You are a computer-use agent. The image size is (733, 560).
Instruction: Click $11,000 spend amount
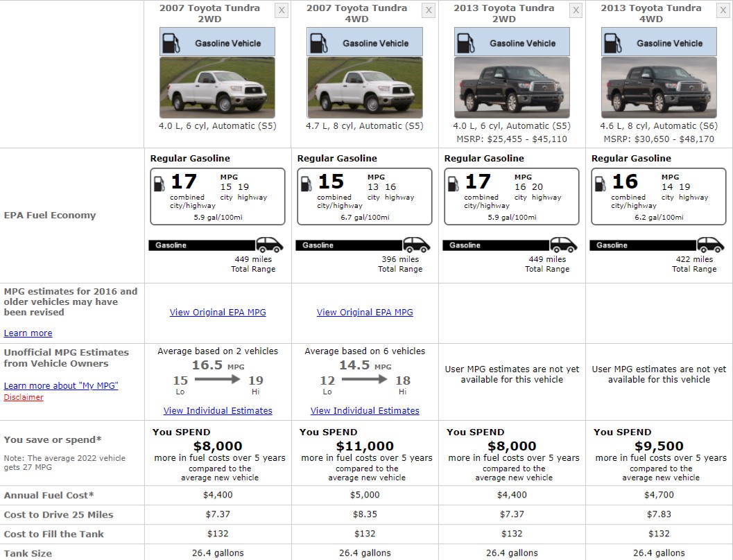tap(365, 446)
